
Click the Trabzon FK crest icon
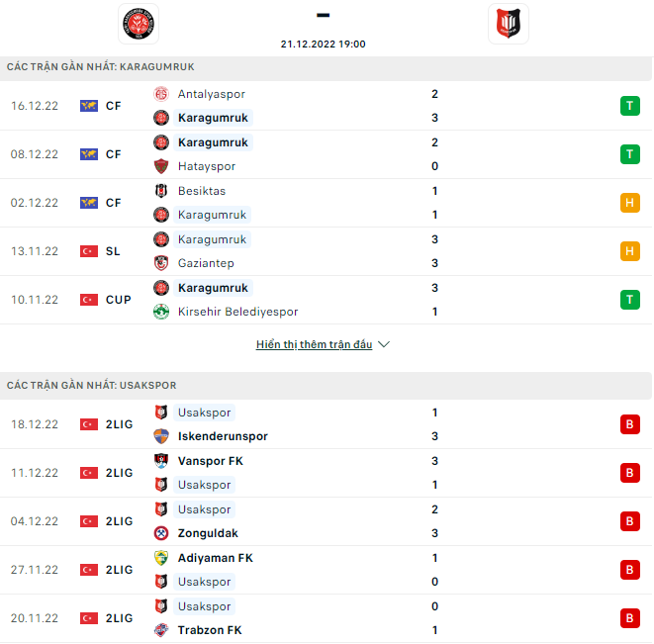[161, 630]
